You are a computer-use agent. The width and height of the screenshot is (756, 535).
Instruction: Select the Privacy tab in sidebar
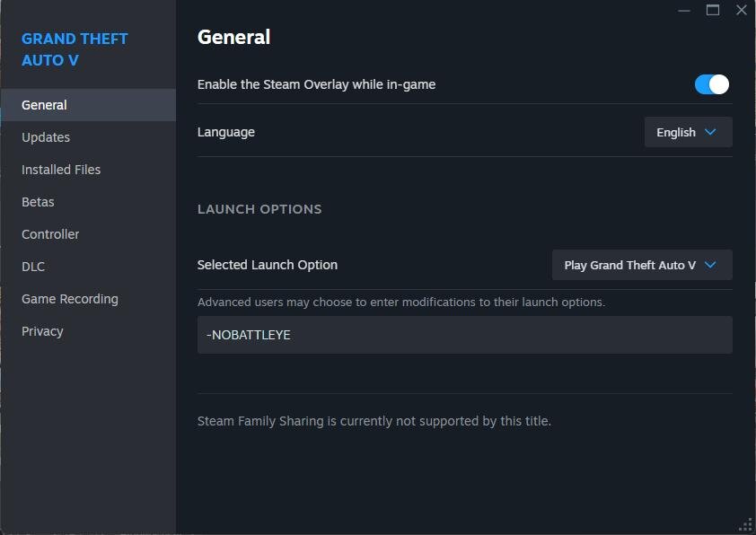pyautogui.click(x=42, y=331)
